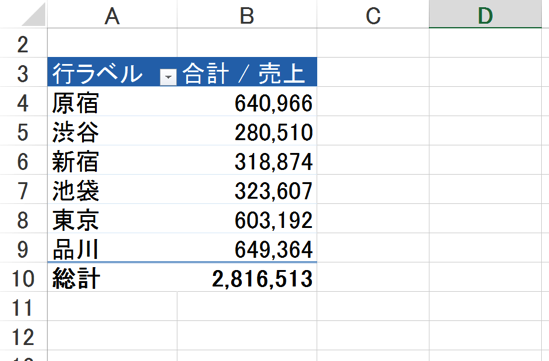549x361 pixels.
Task: Select column D header
Action: (485, 14)
